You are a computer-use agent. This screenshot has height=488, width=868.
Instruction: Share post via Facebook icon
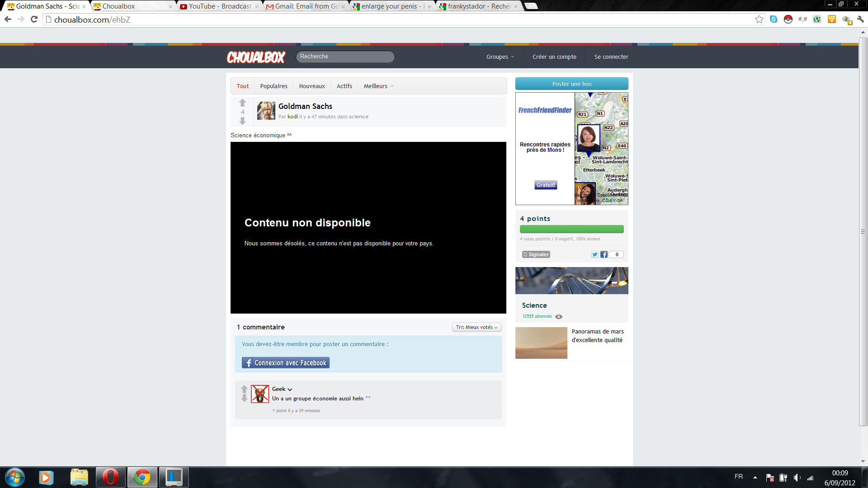point(604,254)
